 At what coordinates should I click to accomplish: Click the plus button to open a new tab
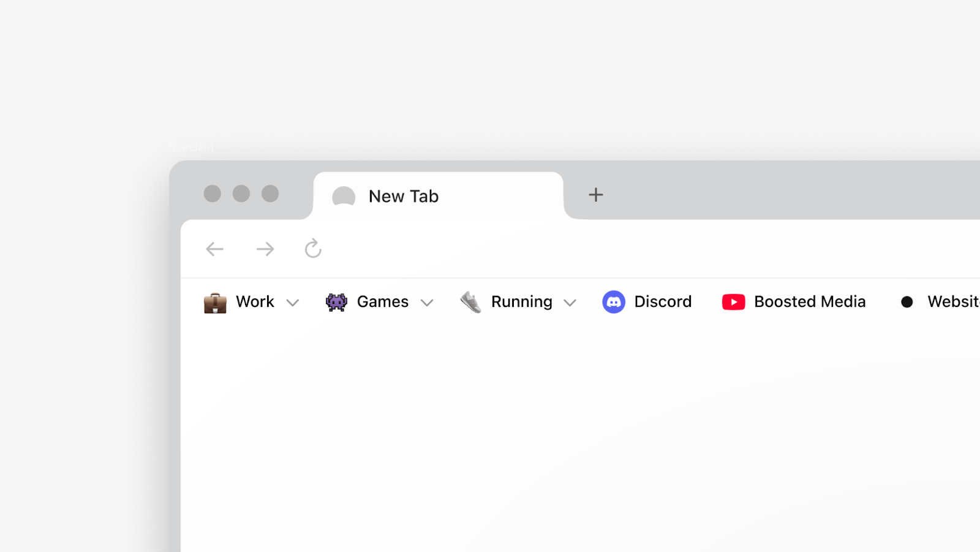[x=595, y=195]
